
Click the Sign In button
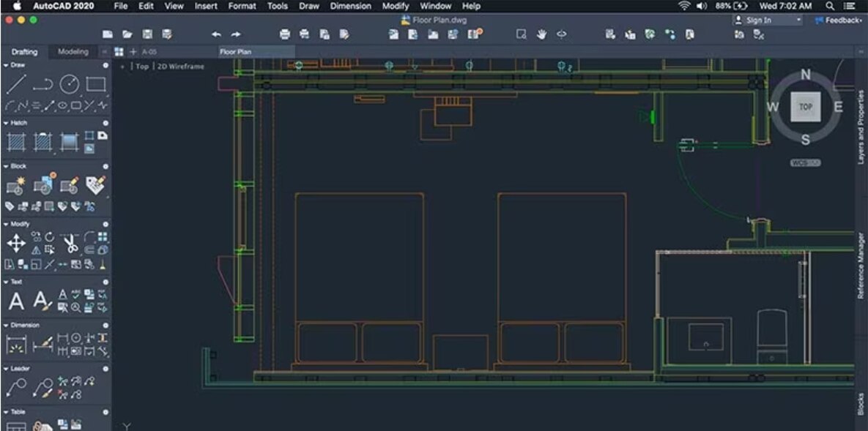click(x=760, y=20)
